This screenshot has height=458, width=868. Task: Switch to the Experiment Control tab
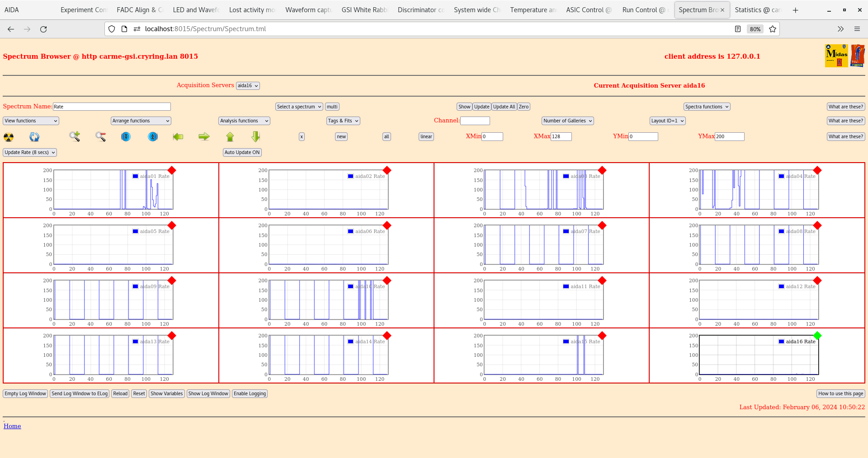tap(84, 10)
